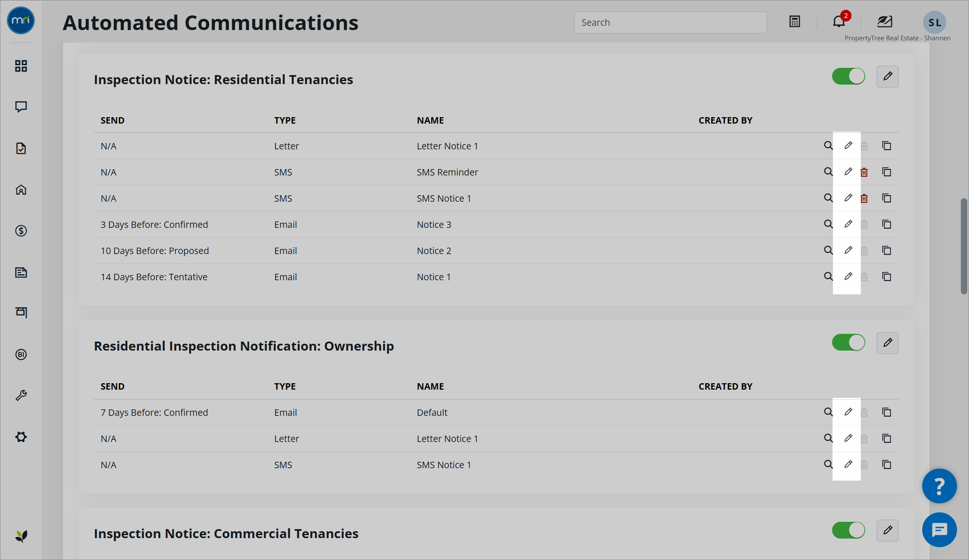969x560 pixels.
Task: Click the SL user avatar
Action: [934, 22]
